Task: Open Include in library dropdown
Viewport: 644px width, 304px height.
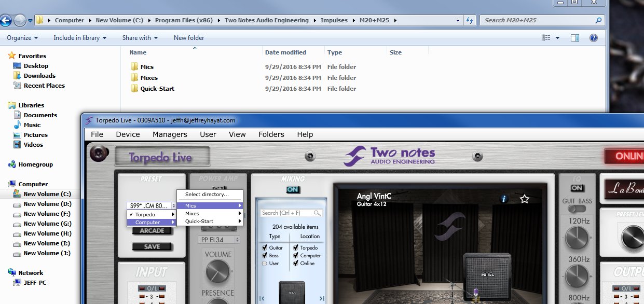Action: pyautogui.click(x=80, y=38)
